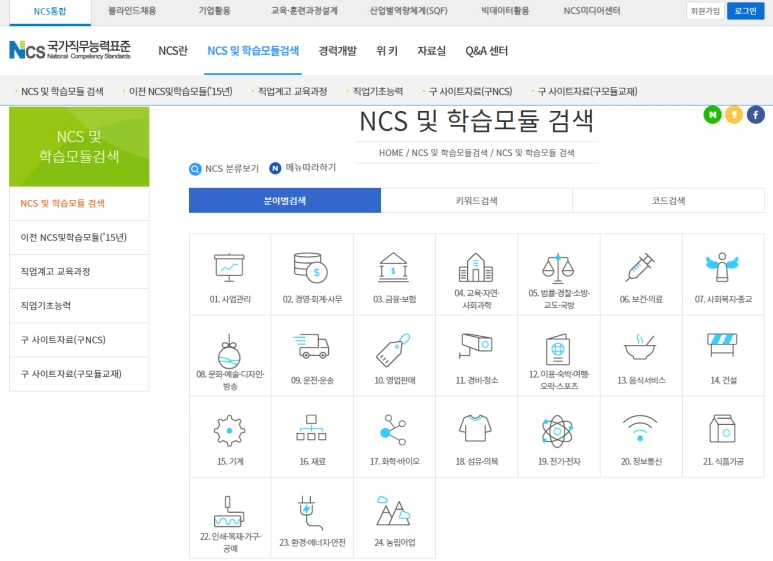The image size is (773, 561).
Task: Open the 06. 보건·의료 syringe icon
Action: tap(640, 268)
